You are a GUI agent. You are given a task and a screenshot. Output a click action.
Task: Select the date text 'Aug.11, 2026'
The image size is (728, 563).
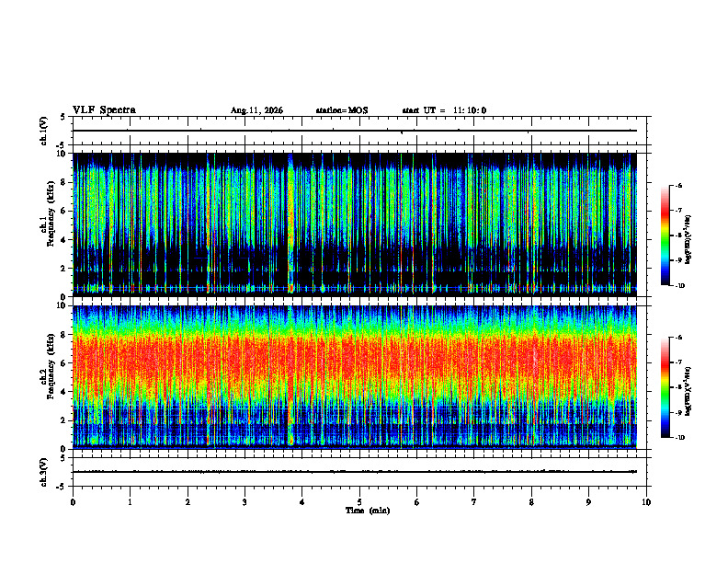click(x=256, y=110)
